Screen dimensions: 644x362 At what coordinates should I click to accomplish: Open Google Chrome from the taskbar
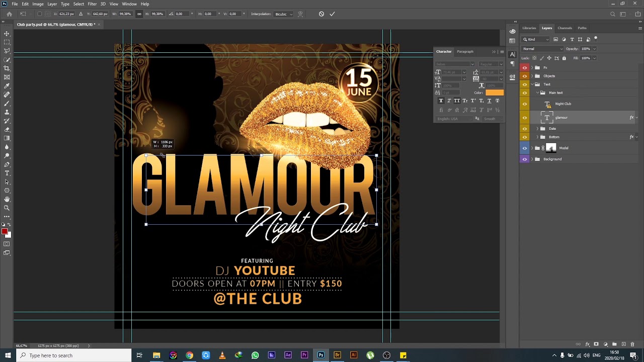(189, 355)
